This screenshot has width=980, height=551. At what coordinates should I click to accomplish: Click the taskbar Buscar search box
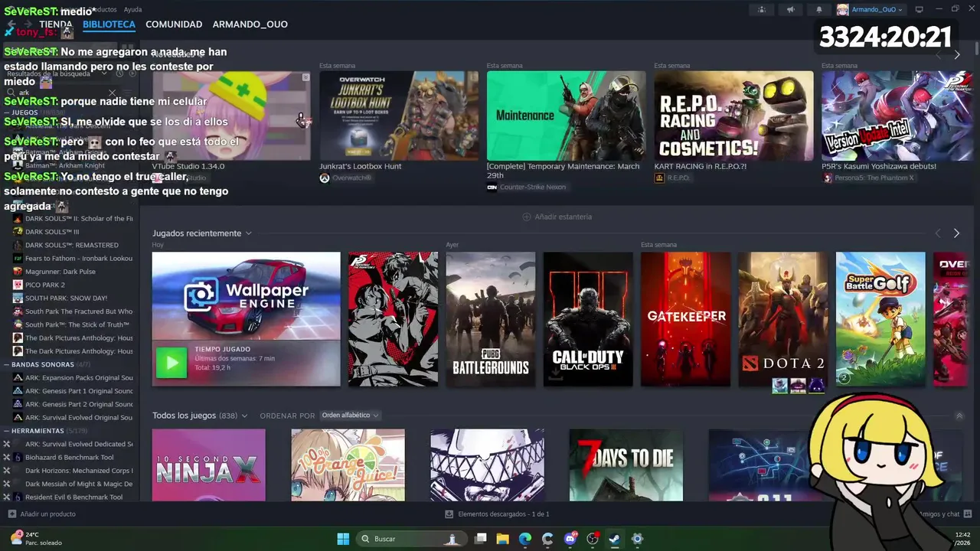(x=410, y=539)
